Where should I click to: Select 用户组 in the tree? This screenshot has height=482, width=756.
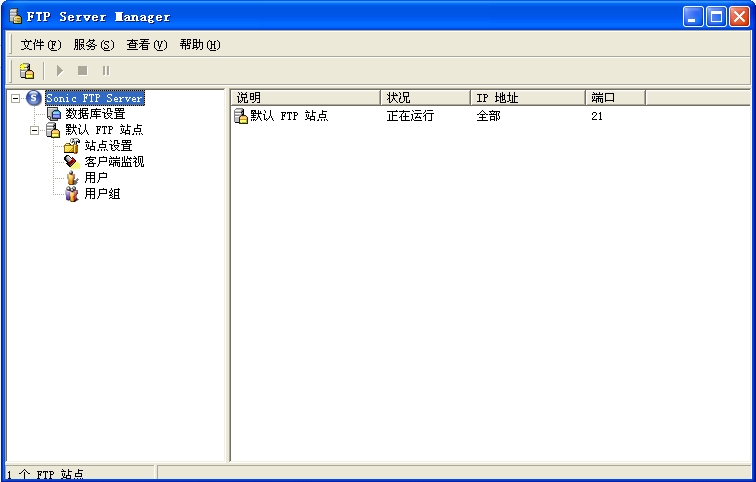pos(102,194)
